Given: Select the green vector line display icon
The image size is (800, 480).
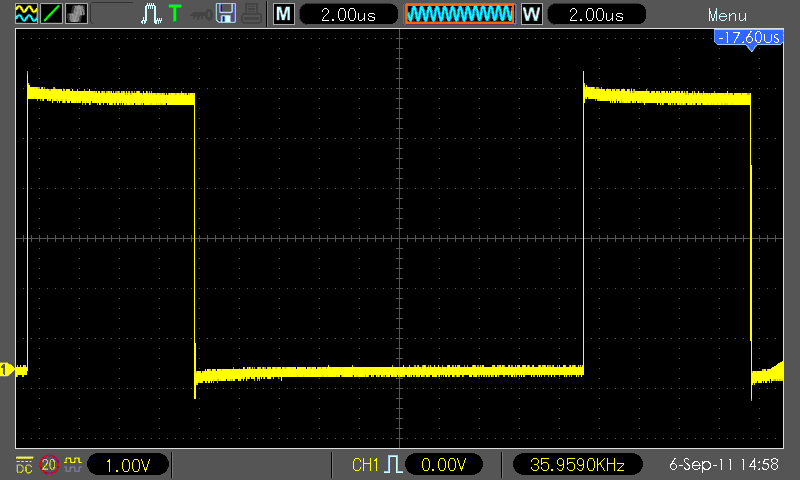Looking at the screenshot, I should click(x=52, y=13).
